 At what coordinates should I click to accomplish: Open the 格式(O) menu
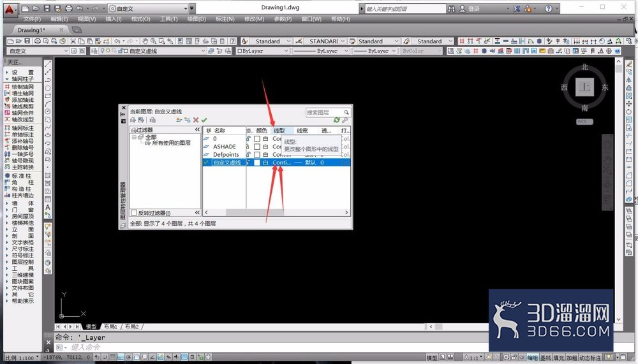(x=141, y=19)
